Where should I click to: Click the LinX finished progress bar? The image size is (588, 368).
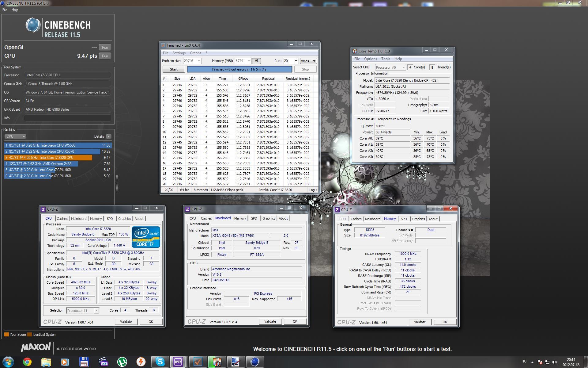[x=239, y=69]
